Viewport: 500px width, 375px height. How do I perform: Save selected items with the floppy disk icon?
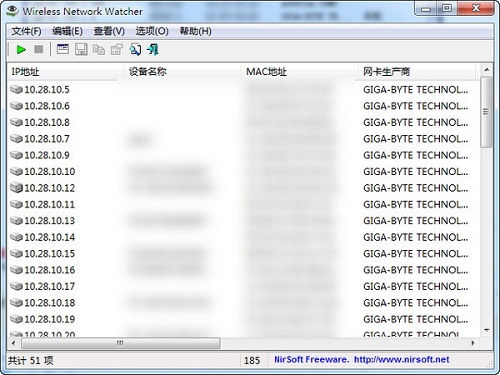point(81,49)
